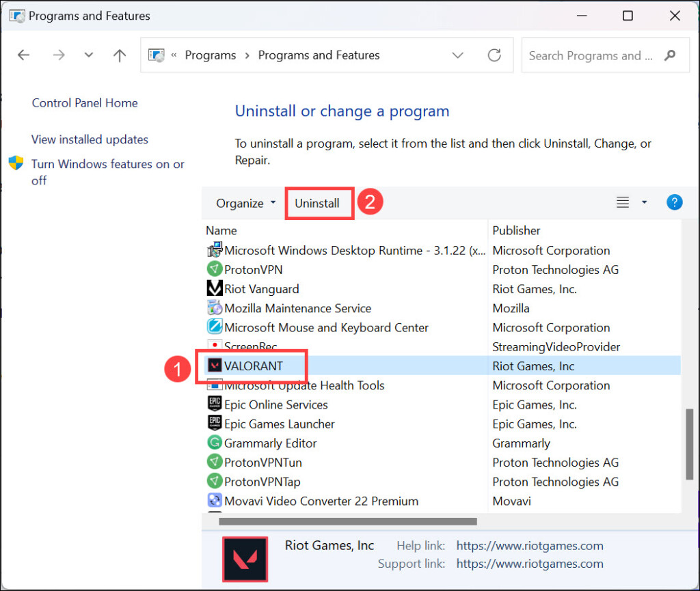
Task: Open the address bar history dropdown
Action: [457, 55]
